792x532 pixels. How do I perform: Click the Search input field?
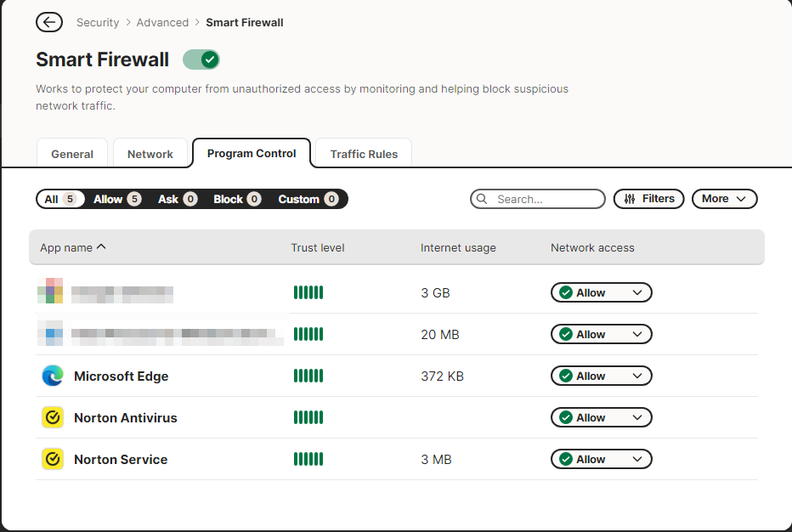tap(546, 199)
